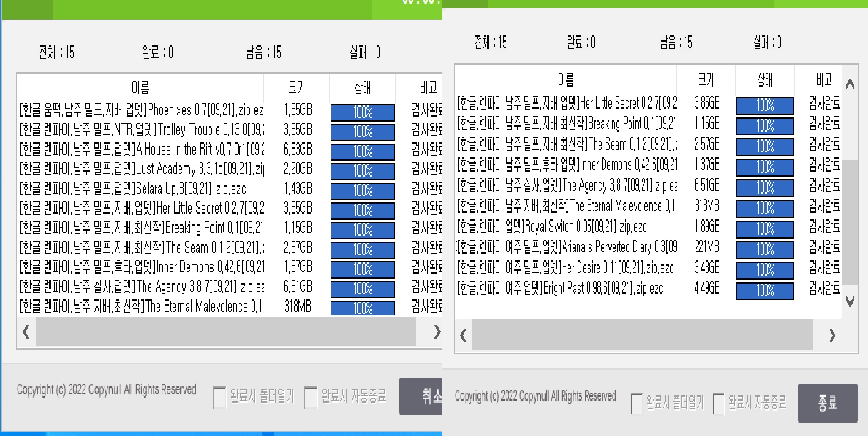Click the 전체 : 15 counter in left window
The image size is (868, 436).
[57, 52]
